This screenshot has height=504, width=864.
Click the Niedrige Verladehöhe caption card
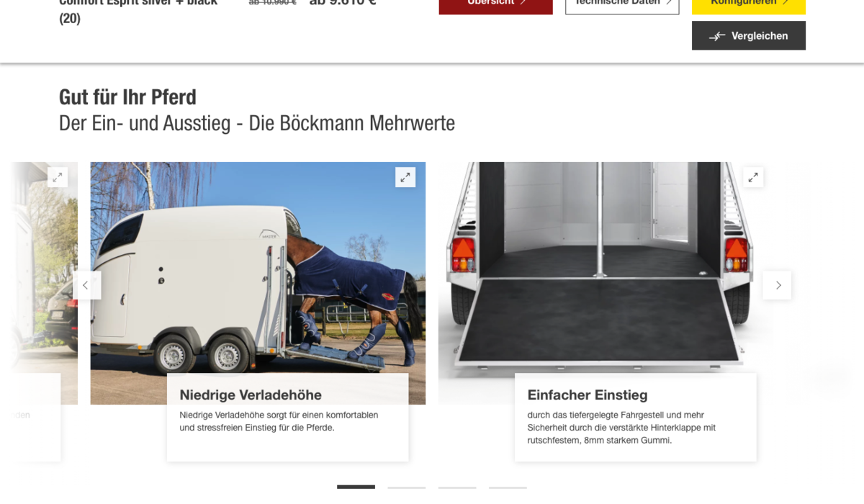click(x=288, y=418)
